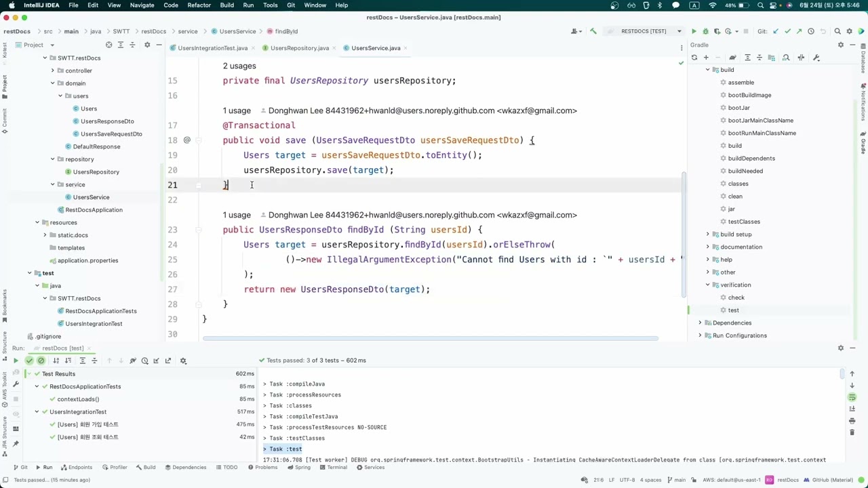The height and width of the screenshot is (488, 868).
Task: Select the bootJar Gradle task
Action: (738, 108)
